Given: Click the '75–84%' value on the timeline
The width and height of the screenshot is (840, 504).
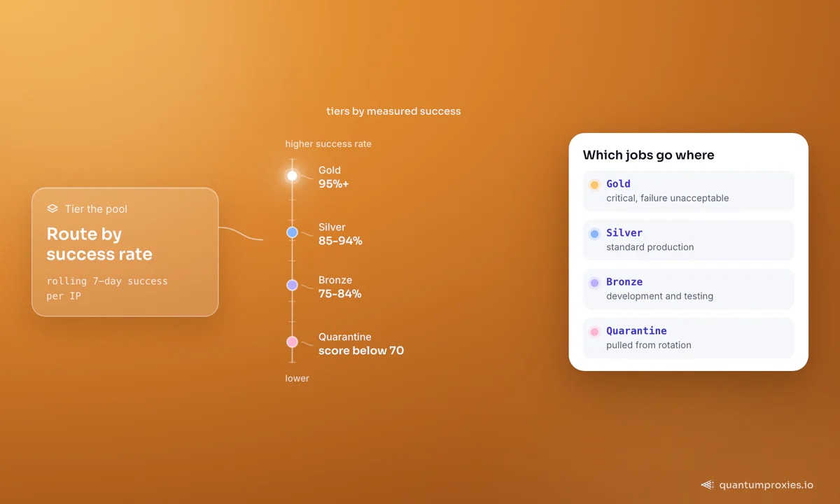Looking at the screenshot, I should [340, 293].
